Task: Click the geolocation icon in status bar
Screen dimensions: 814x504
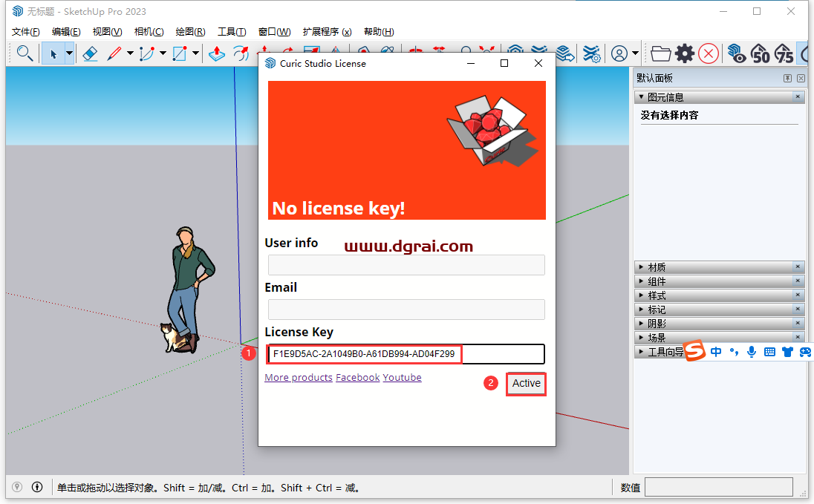Action: tap(17, 487)
